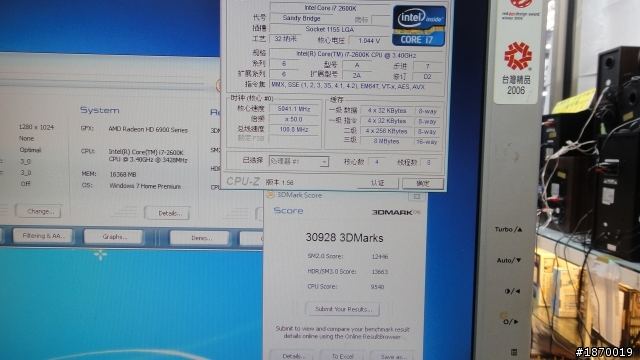Screen dimensions: 640x360
Task: Click Submit Your Results button
Action: pos(343,309)
